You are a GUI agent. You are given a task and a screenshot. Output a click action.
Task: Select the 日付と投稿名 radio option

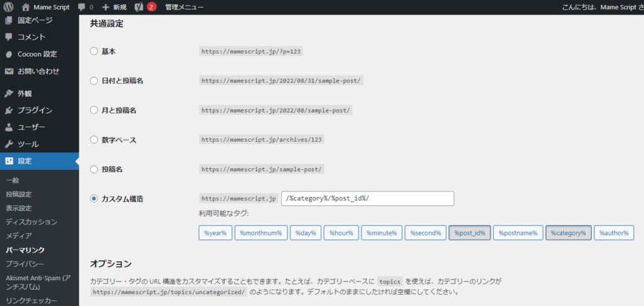[x=94, y=81]
